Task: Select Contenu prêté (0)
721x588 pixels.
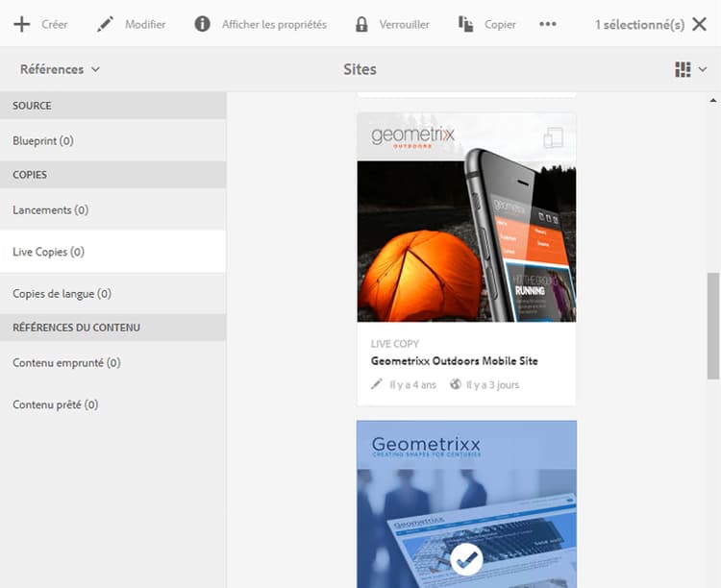Action: [112, 404]
